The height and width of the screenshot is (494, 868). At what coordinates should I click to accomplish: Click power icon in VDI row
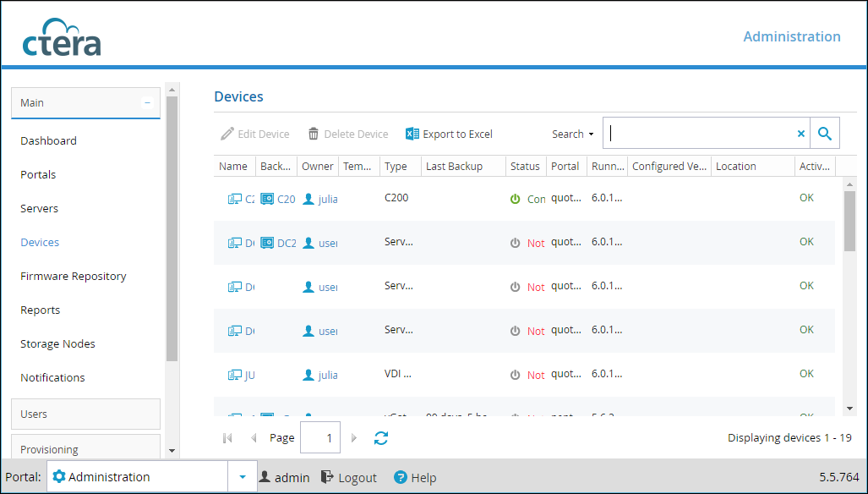(x=515, y=375)
